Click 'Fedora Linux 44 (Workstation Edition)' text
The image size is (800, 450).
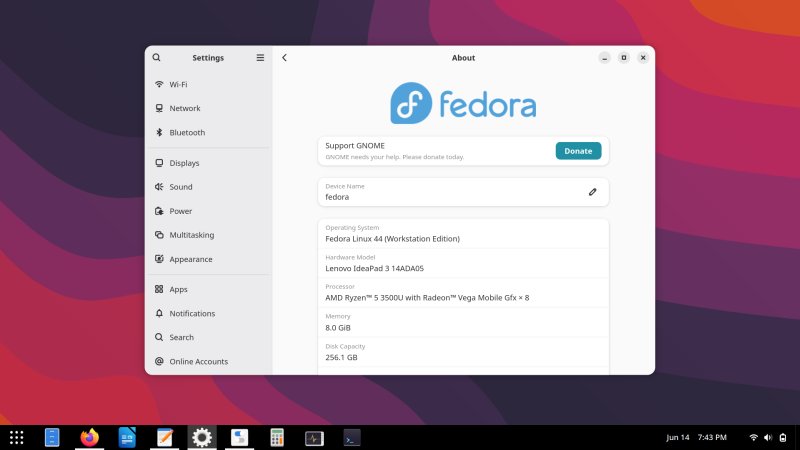[392, 239]
